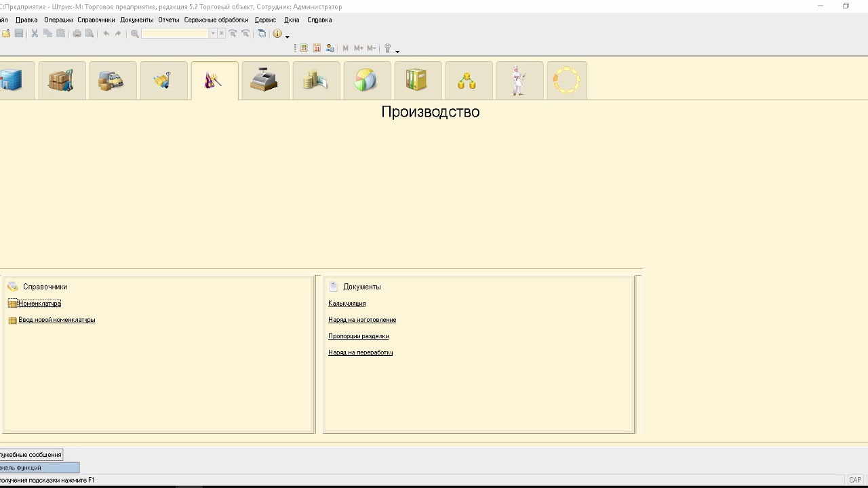This screenshot has height=488, width=868.
Task: Switch to the cash register tab
Action: coord(265,81)
